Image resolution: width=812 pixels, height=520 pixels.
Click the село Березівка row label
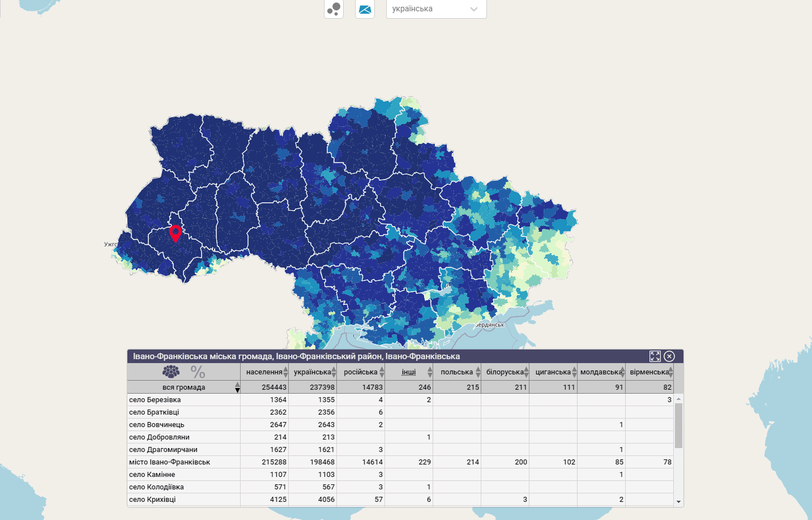click(155, 400)
